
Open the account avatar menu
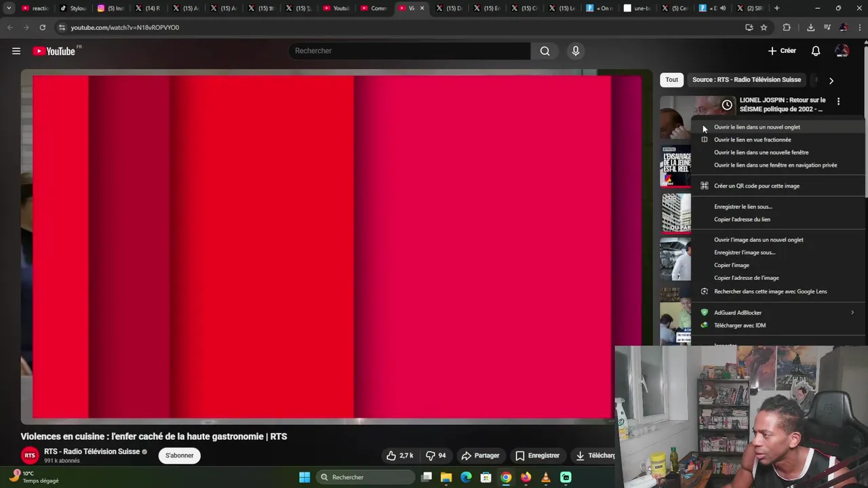click(842, 51)
